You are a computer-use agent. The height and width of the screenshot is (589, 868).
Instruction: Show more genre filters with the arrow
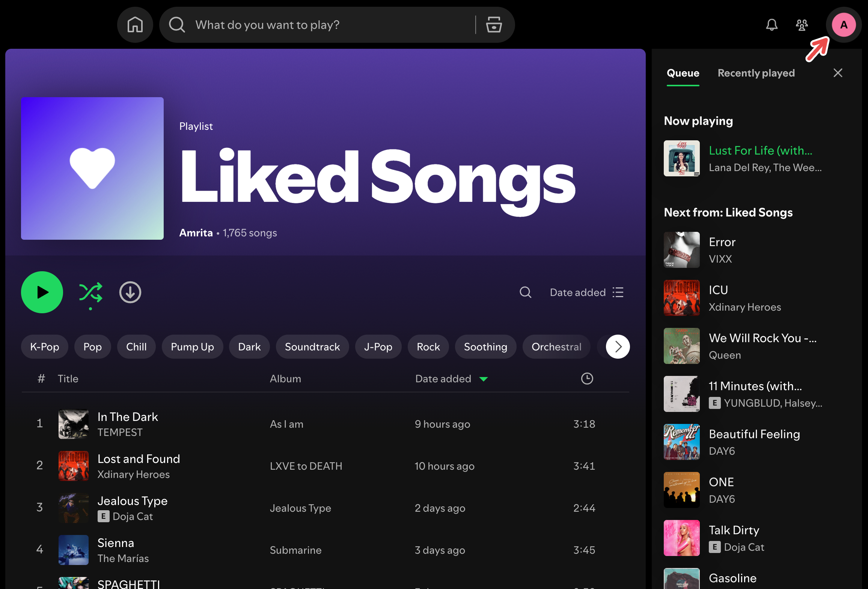pos(618,347)
